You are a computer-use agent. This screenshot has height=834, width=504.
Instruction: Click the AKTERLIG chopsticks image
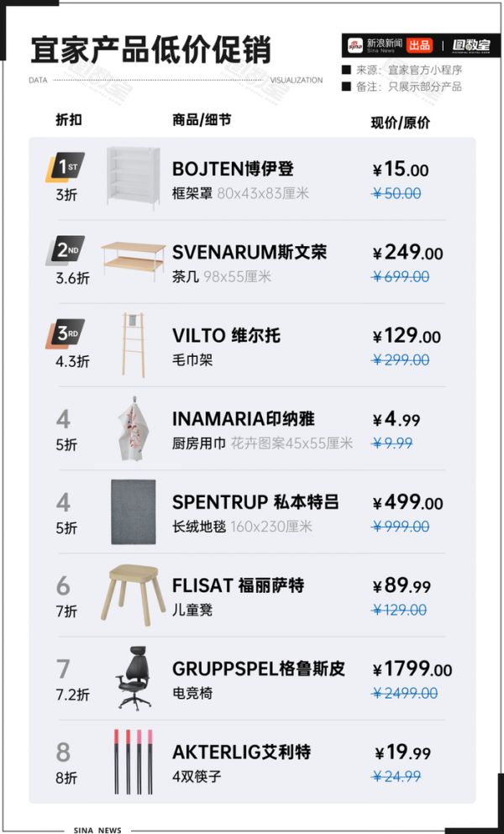point(133,761)
